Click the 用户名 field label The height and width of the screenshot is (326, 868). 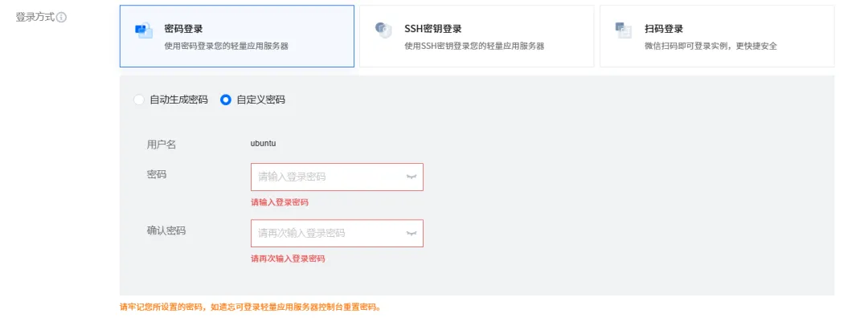(x=161, y=145)
